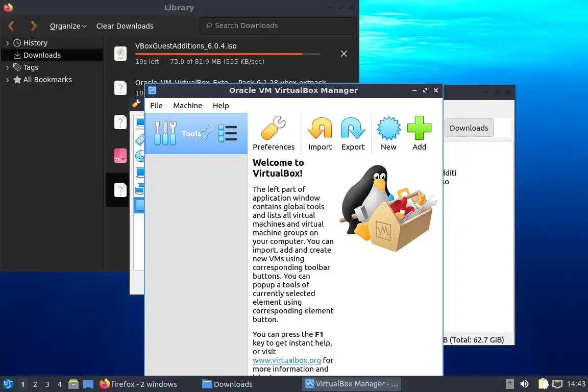The height and width of the screenshot is (392, 588).
Task: Click Downloads taskbar window button
Action: pos(228,384)
